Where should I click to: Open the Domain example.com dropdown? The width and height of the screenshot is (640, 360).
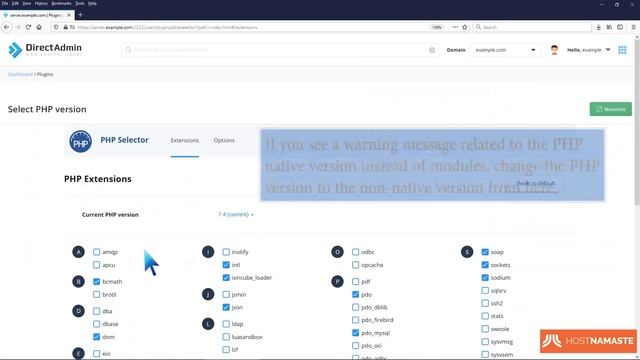tap(505, 50)
